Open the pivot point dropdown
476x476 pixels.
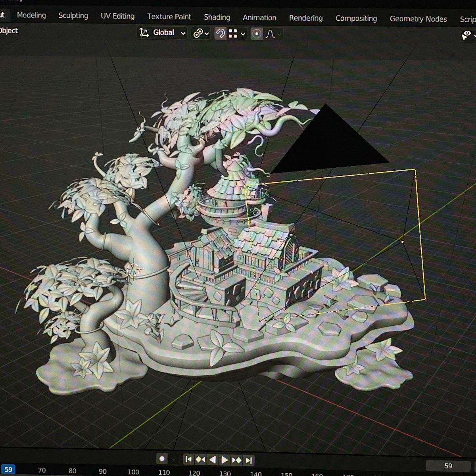[x=201, y=33]
